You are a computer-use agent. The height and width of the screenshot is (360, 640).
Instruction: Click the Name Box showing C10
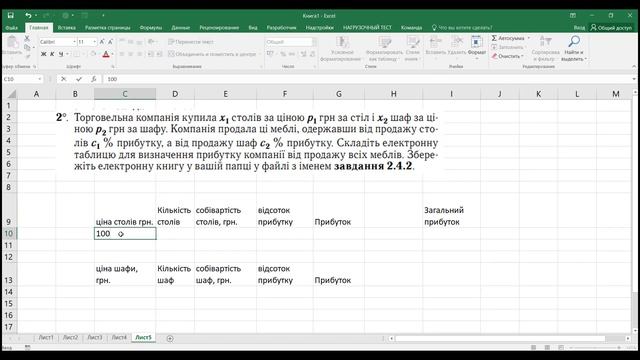tap(20, 79)
